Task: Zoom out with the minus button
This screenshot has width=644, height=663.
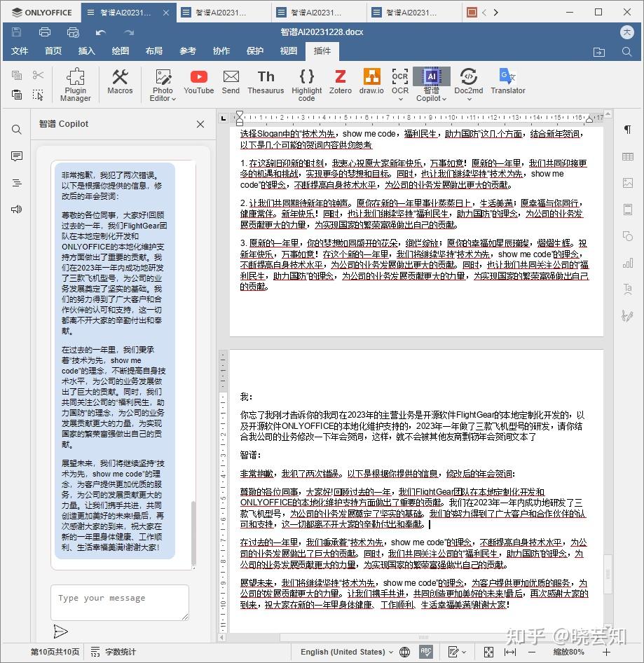Action: (531, 652)
